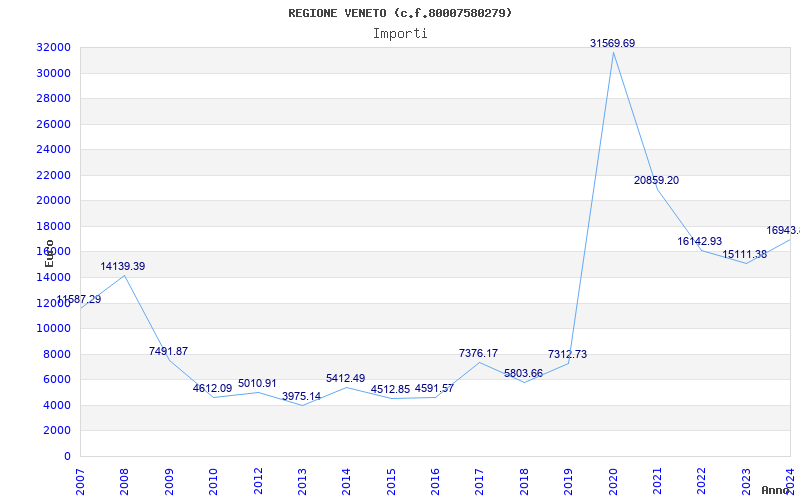Select the year 2017 axis label

tap(479, 482)
